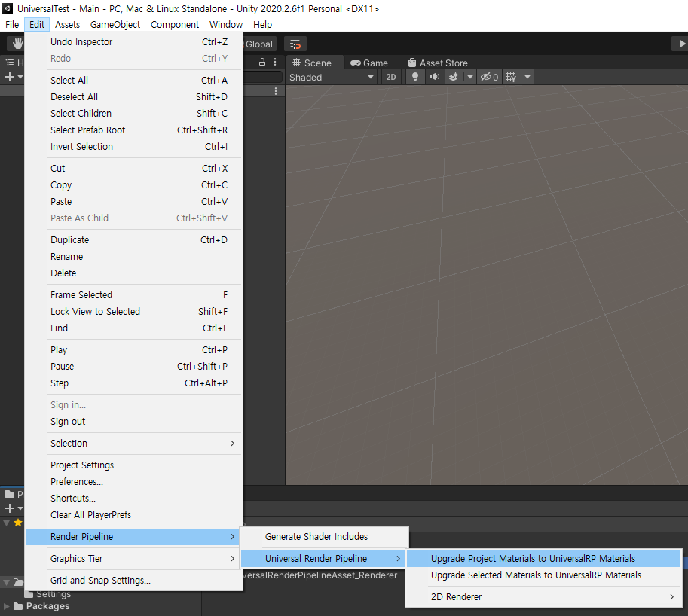
Task: Open the Window menu
Action: [x=225, y=25]
